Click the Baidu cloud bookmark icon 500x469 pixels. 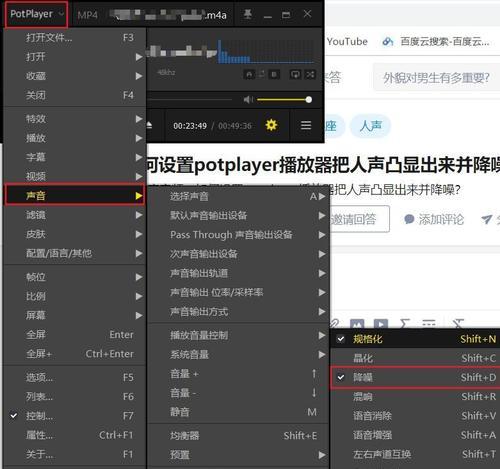tap(388, 42)
